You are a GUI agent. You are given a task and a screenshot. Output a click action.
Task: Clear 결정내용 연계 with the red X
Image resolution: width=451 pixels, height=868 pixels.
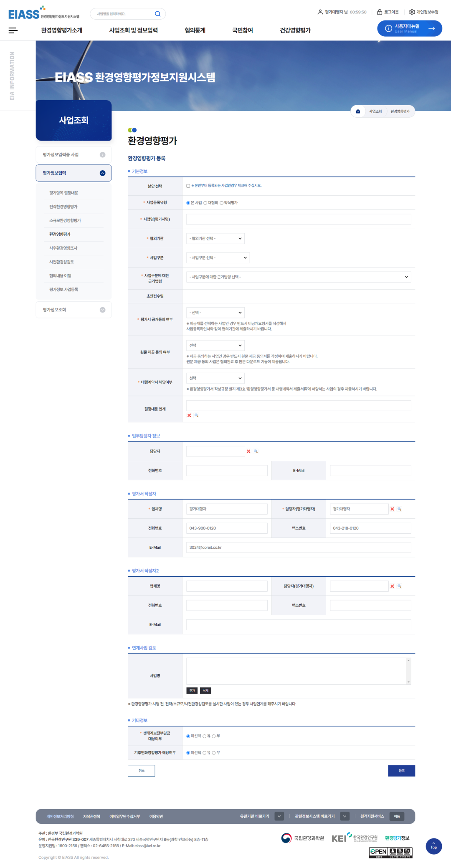(x=189, y=416)
